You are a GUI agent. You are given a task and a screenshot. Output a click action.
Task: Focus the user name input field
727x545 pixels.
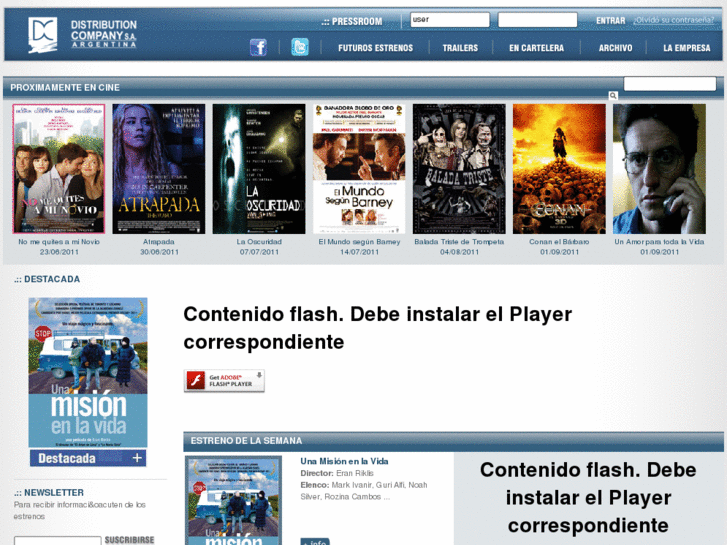pyautogui.click(x=449, y=20)
